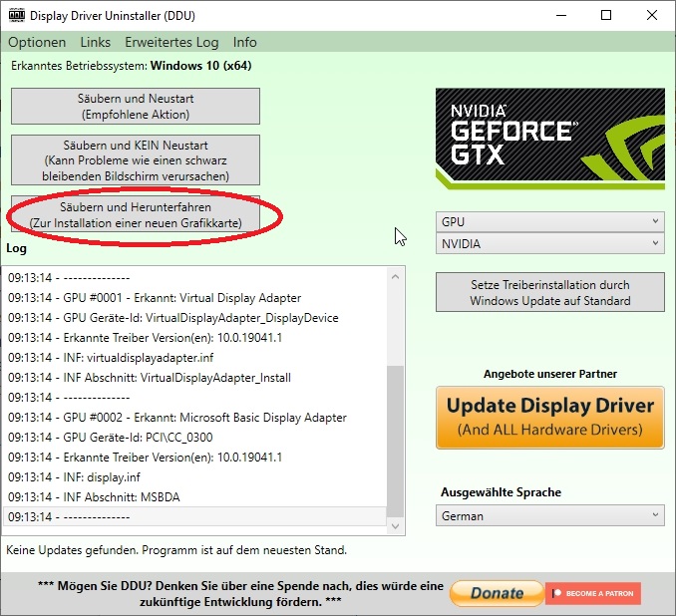The image size is (676, 616).
Task: Click Säubern und KEIN Neustart button
Action: pos(136,159)
